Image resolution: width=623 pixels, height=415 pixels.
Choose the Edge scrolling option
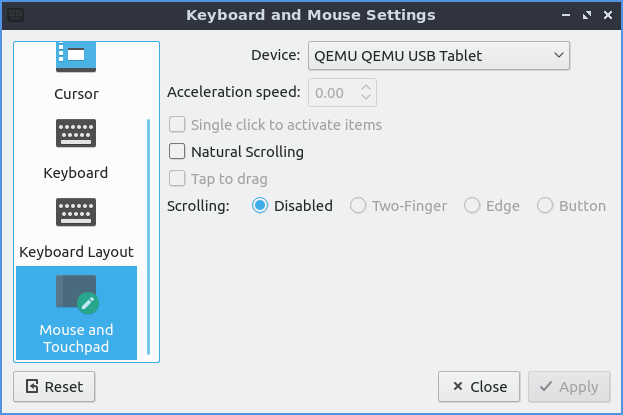(472, 206)
